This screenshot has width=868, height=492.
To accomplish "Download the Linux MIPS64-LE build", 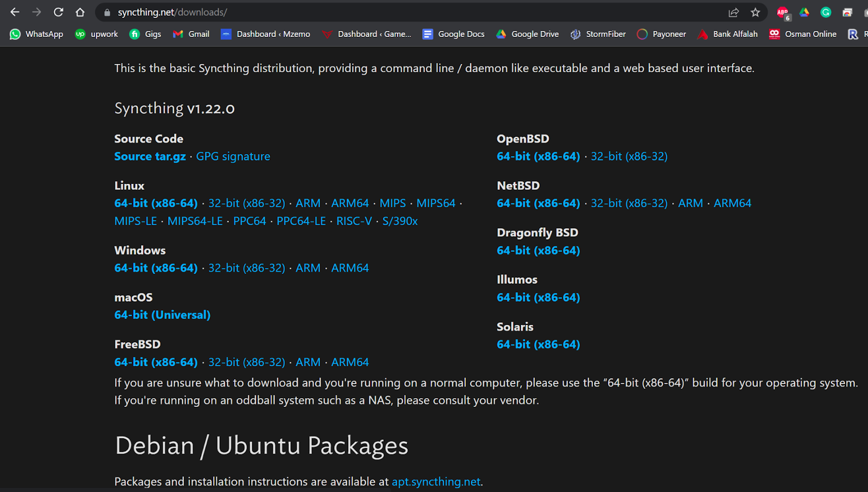I will click(x=195, y=221).
